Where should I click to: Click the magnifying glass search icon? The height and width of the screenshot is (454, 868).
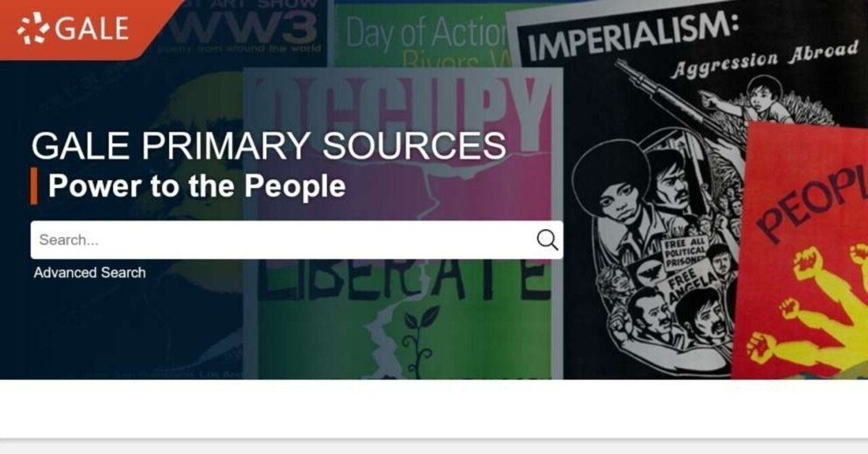[548, 240]
